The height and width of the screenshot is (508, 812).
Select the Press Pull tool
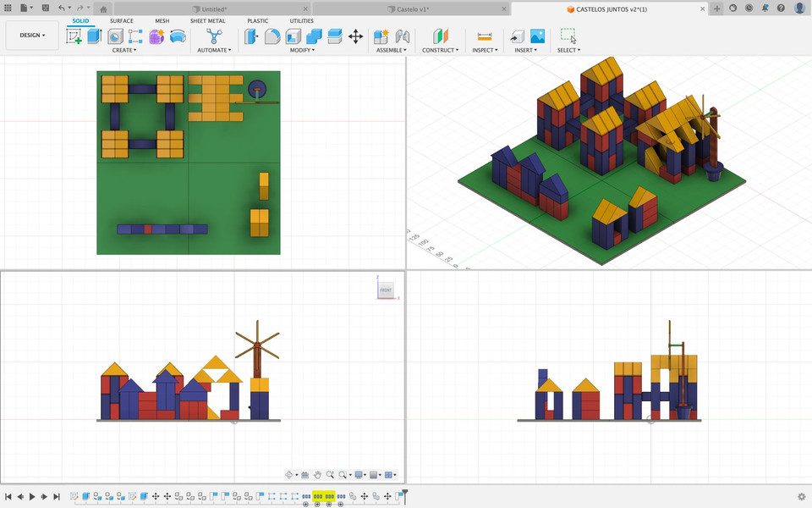coord(250,36)
